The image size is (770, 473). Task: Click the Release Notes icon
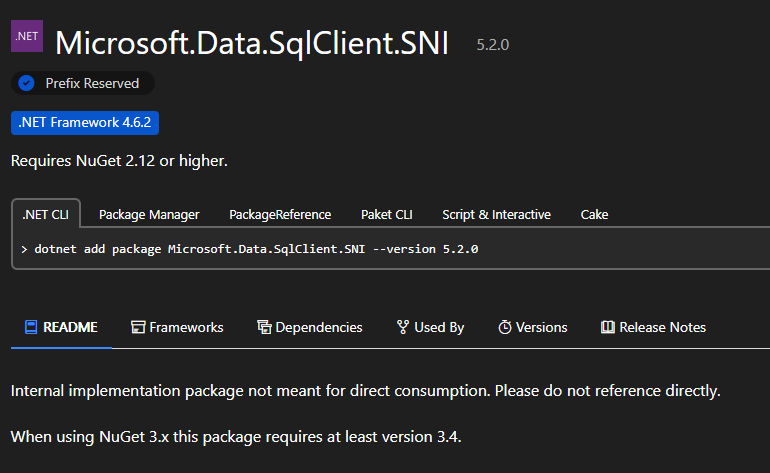[x=607, y=327]
